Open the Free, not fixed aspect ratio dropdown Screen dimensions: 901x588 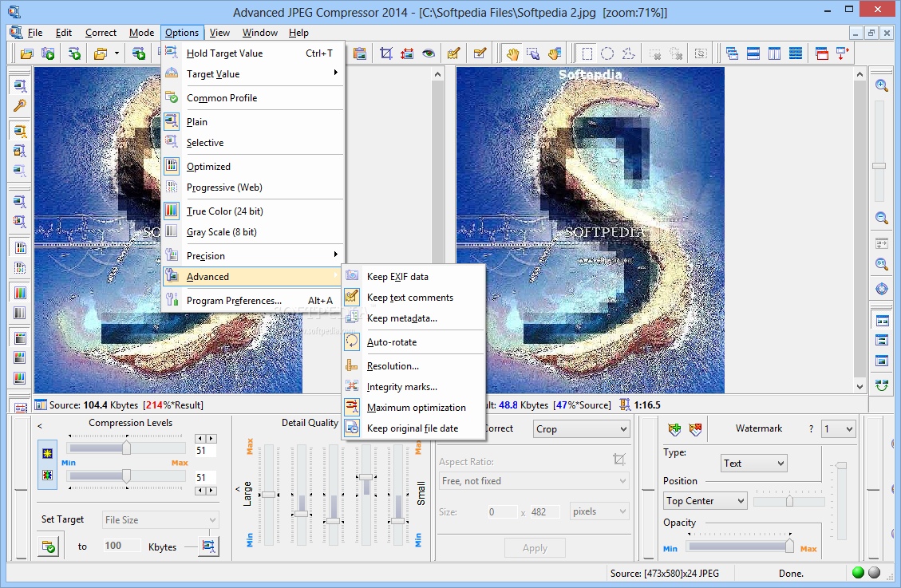click(x=534, y=481)
